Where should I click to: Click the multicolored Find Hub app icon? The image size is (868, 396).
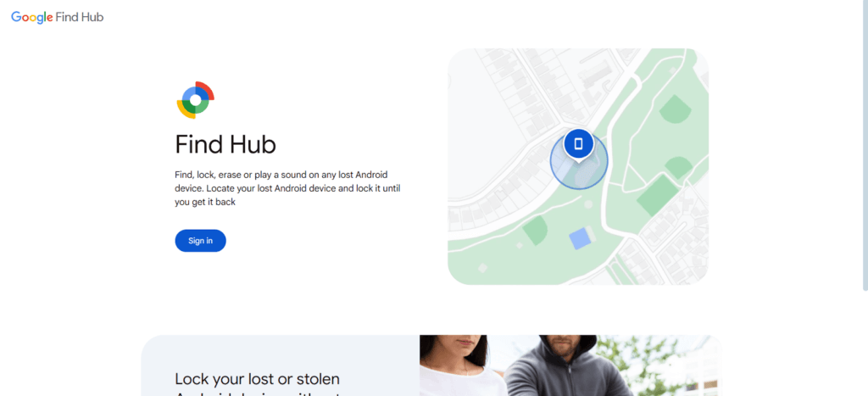pos(196,100)
